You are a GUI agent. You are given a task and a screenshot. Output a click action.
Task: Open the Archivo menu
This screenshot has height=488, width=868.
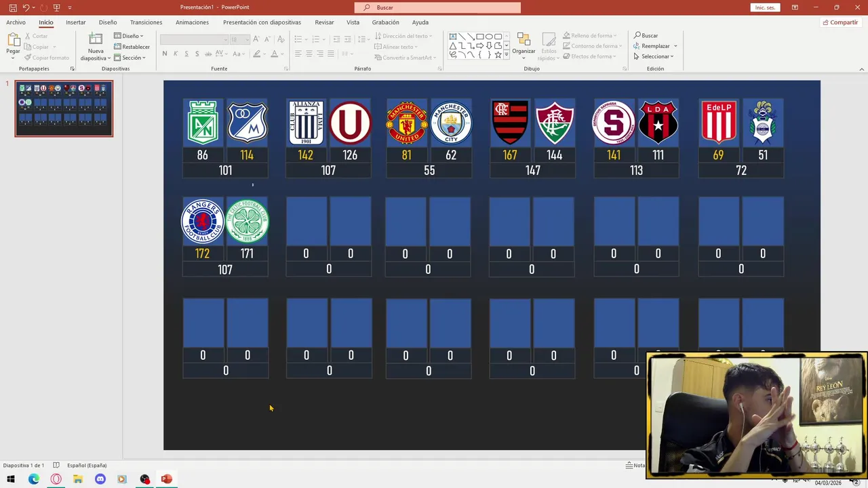click(x=16, y=22)
